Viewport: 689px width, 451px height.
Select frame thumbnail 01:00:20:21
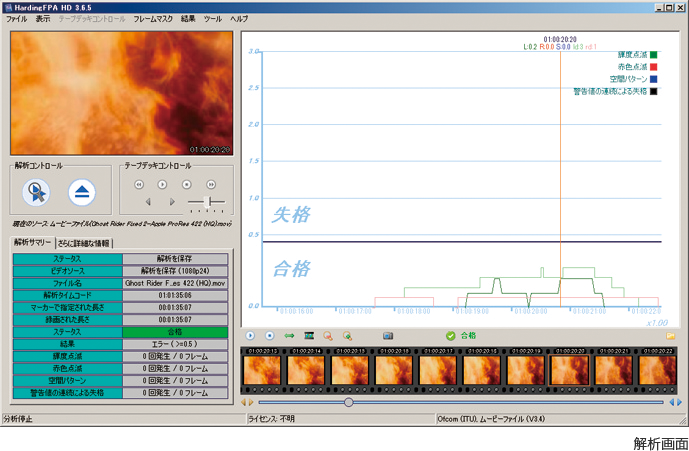coord(613,371)
